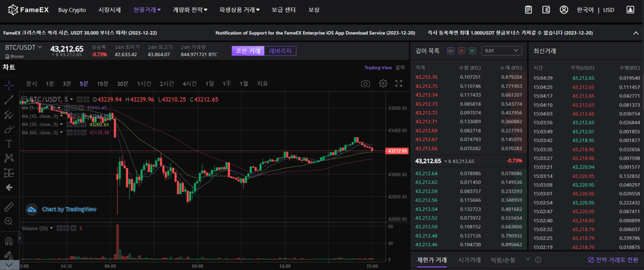Select the Text tool in chart toolbar
Image resolution: width=644 pixels, height=270 pixels.
[9, 144]
